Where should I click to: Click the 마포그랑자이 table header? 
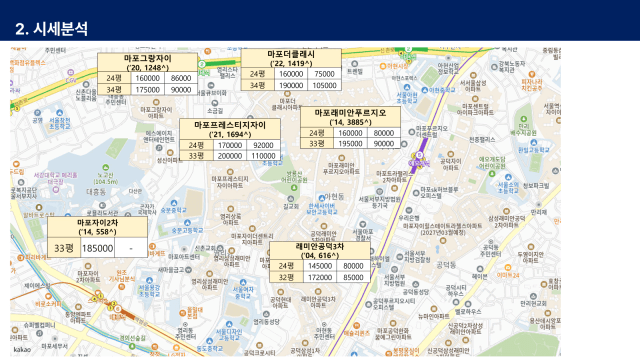pyautogui.click(x=147, y=62)
